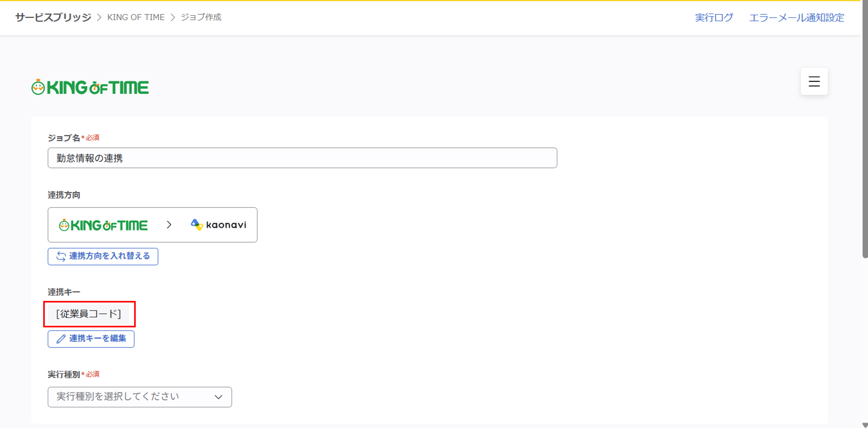Screen dimensions: 868x428
Task: Open the hamburger menu button
Action: coord(814,81)
